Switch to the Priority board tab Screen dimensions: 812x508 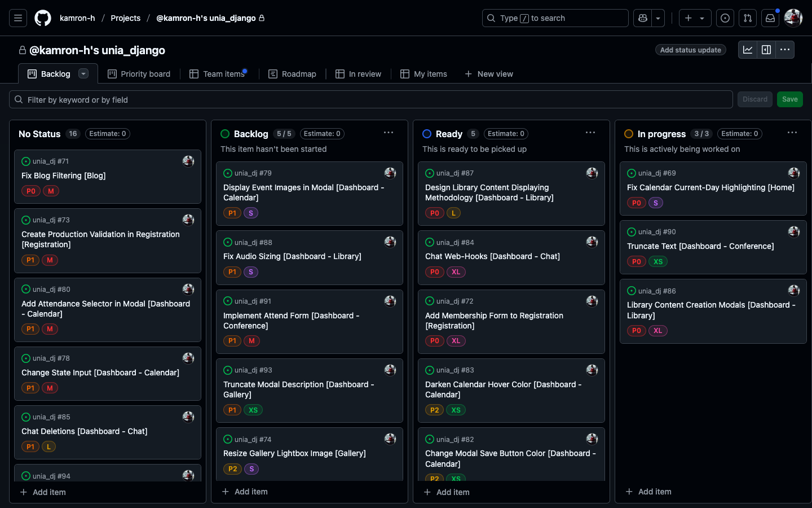[x=139, y=74]
